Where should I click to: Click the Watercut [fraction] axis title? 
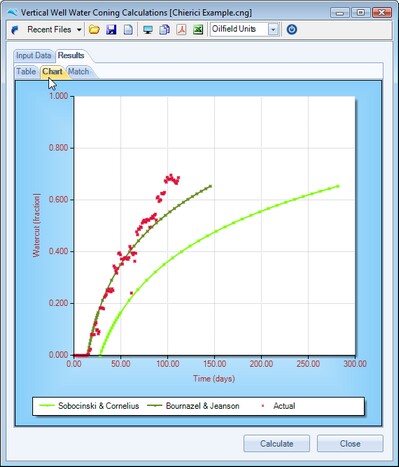pyautogui.click(x=36, y=225)
